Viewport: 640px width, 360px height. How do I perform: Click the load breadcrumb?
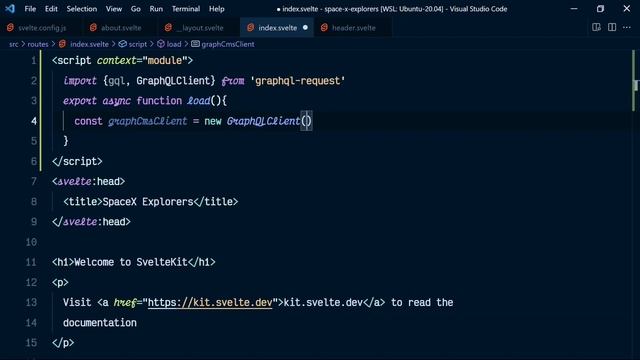tap(174, 44)
